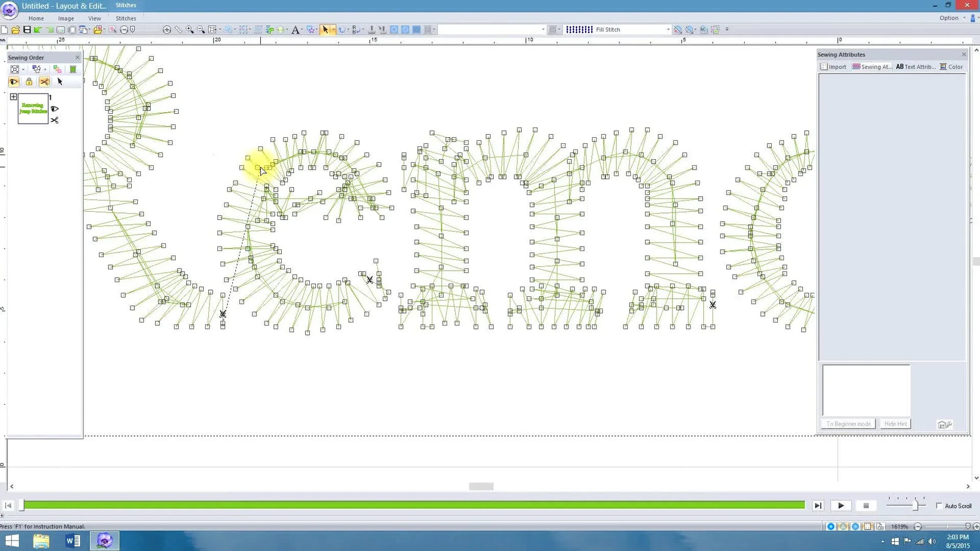Viewport: 980px width, 551px height.
Task: Open the dropdown arrow beside the Select tool
Action: coord(334,29)
